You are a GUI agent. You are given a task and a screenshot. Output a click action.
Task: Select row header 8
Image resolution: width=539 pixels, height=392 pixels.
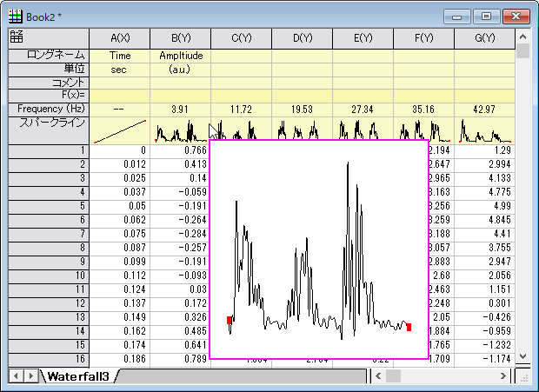point(49,248)
